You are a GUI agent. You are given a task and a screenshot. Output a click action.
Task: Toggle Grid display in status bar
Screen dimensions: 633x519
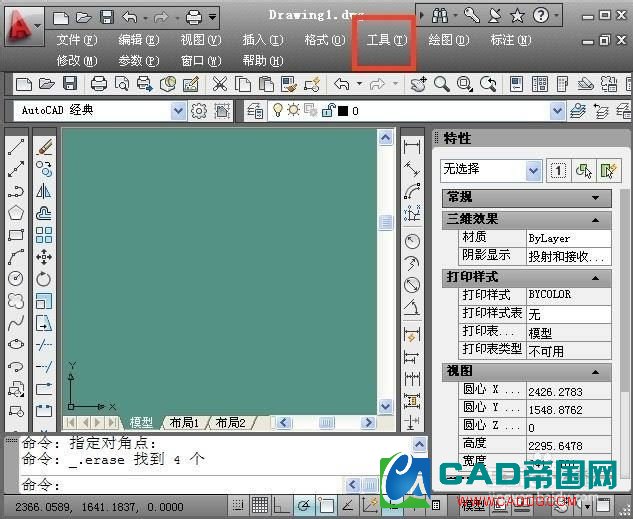[x=260, y=504]
